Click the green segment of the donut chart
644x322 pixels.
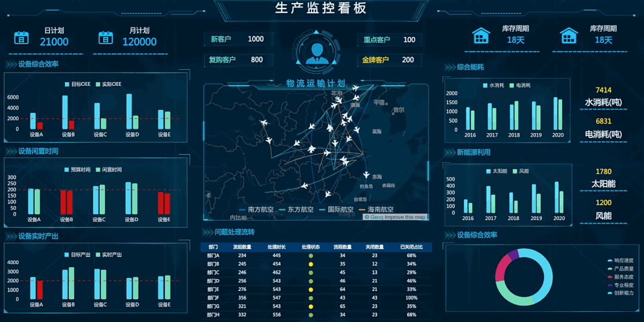(x=513, y=294)
